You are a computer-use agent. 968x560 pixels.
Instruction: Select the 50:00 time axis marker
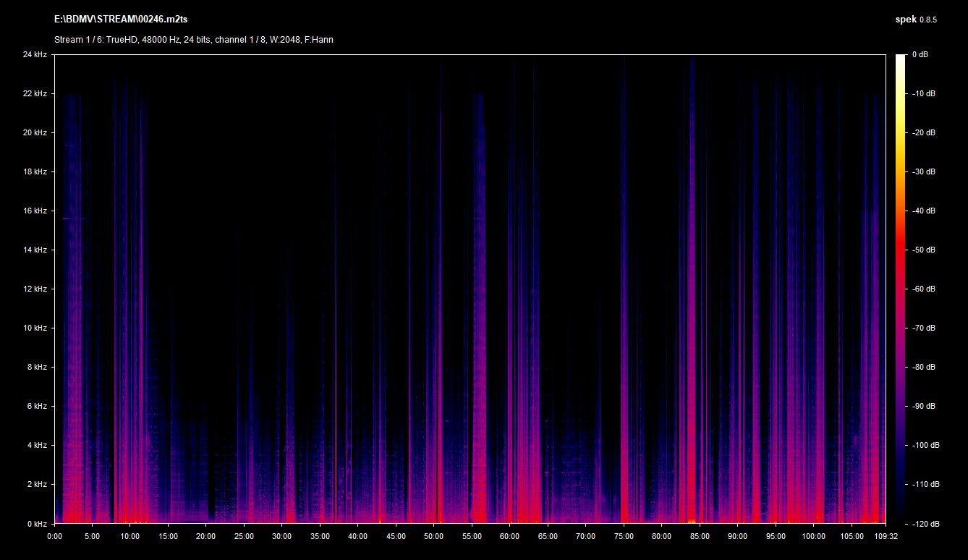pos(433,536)
